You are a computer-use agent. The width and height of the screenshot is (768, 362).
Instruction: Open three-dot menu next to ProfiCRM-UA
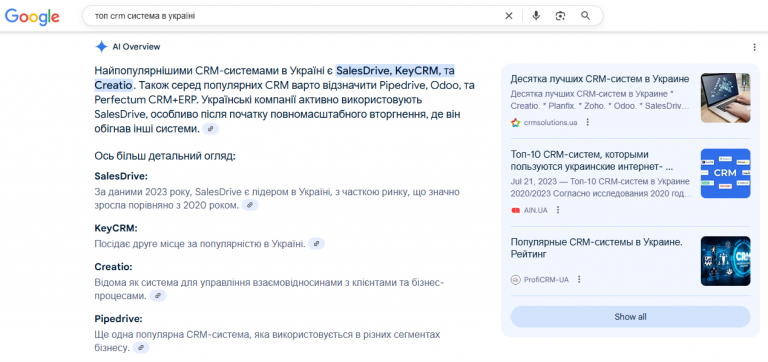[579, 279]
